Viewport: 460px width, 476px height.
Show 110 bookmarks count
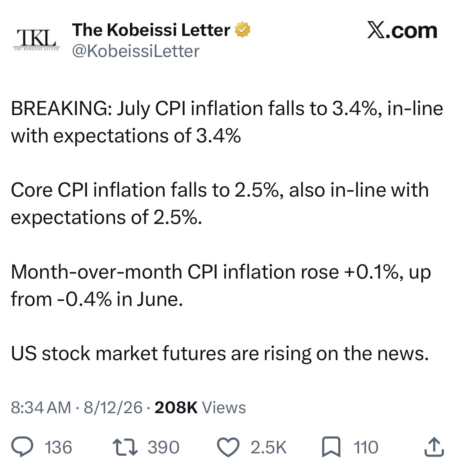366,448
